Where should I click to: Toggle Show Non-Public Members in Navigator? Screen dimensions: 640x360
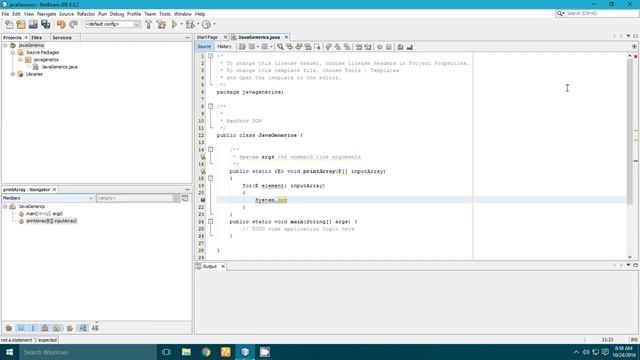[45, 328]
